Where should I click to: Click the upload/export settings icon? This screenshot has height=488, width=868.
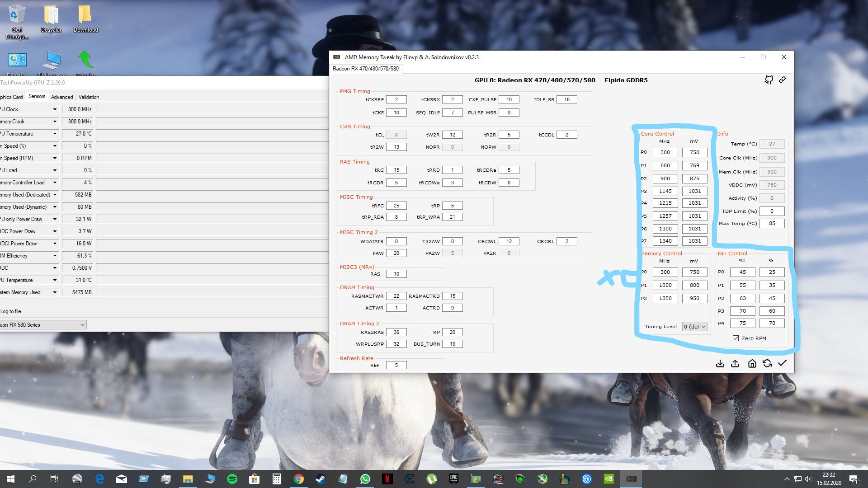(735, 364)
